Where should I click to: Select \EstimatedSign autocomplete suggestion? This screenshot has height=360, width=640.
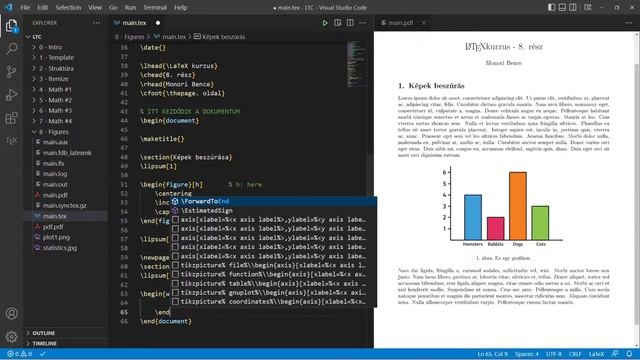coord(273,211)
